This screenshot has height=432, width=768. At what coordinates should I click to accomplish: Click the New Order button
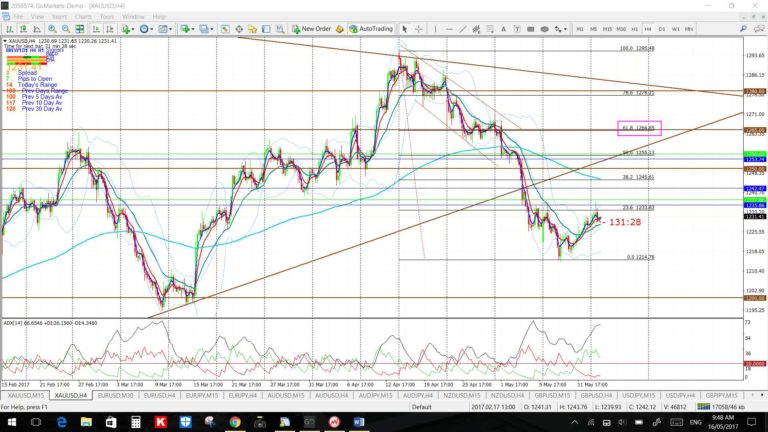point(312,29)
